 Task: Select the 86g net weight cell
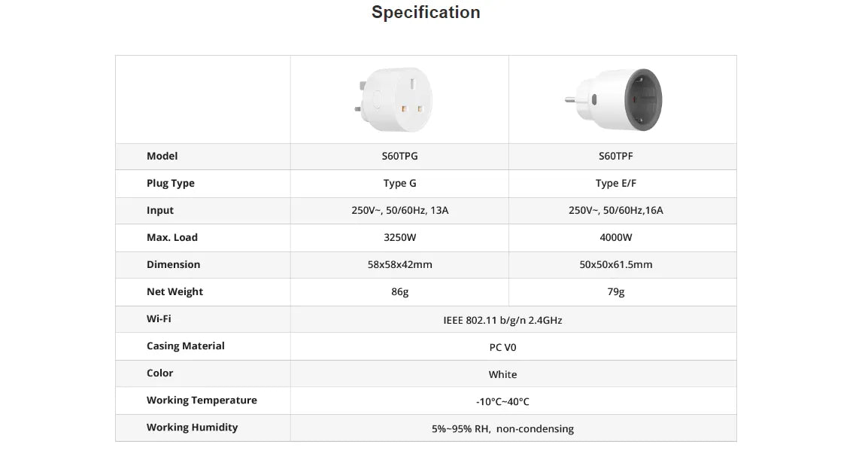pyautogui.click(x=399, y=292)
